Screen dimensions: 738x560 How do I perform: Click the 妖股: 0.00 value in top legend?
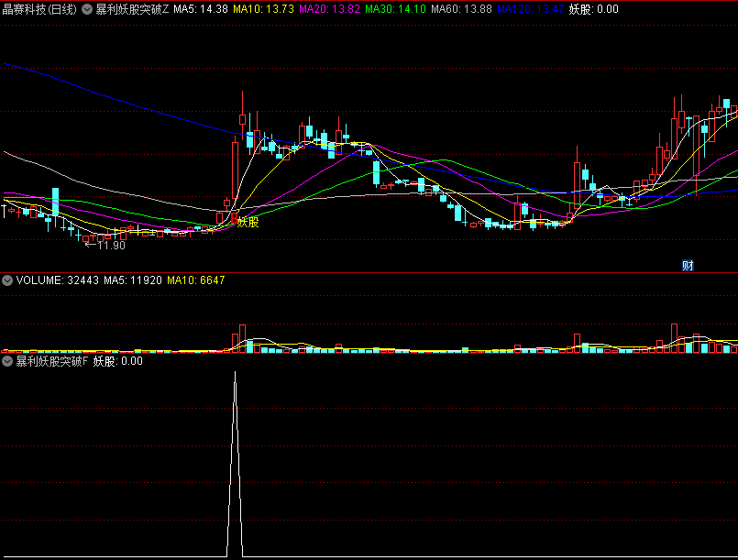593,9
